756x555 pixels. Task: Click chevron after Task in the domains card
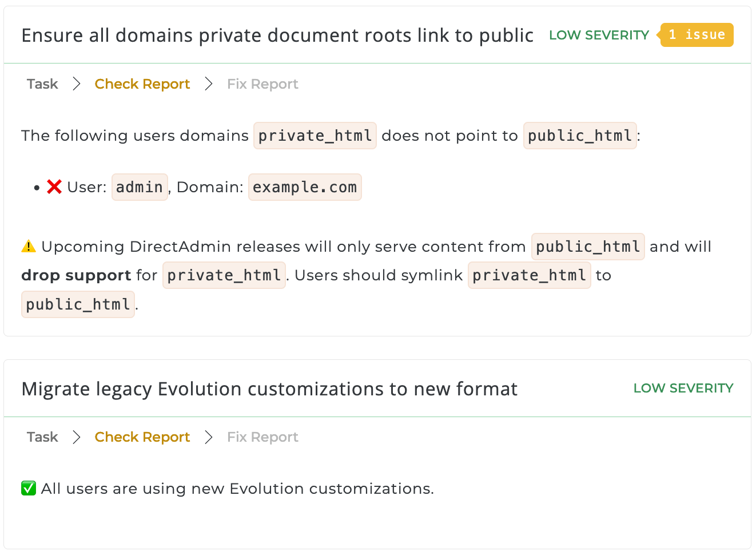[x=77, y=84]
